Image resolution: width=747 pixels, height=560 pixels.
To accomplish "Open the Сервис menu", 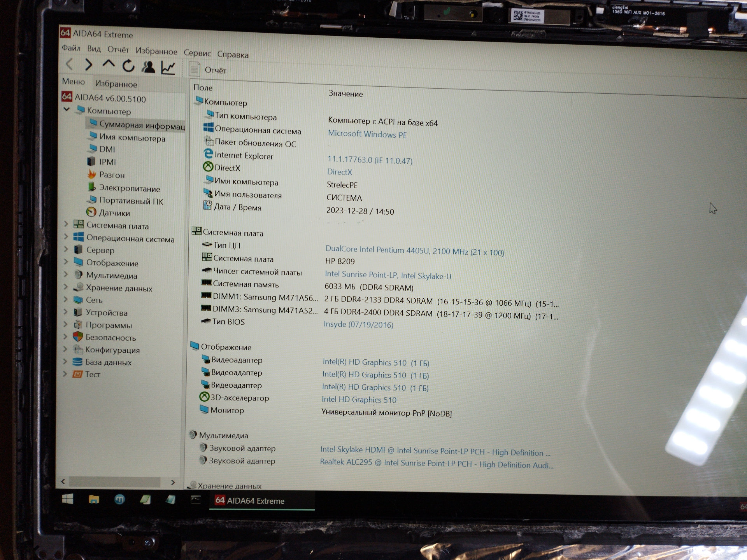I will [x=197, y=53].
